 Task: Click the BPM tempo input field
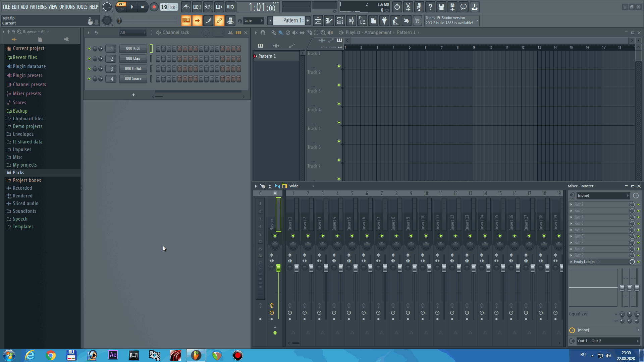pyautogui.click(x=168, y=7)
